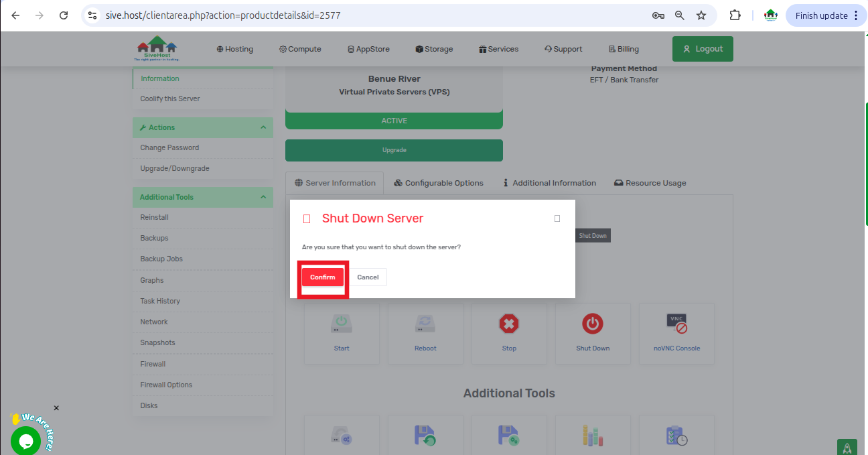Open the Storage menu
This screenshot has height=455, width=868.
pyautogui.click(x=434, y=49)
